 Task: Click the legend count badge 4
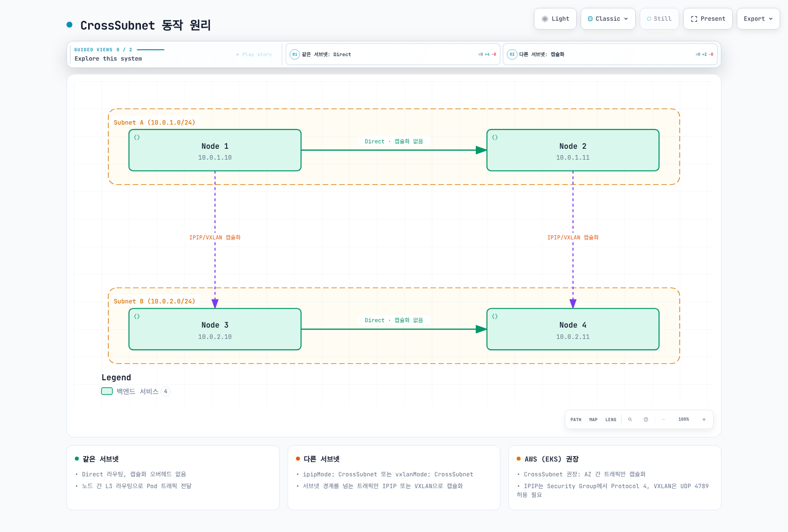pyautogui.click(x=166, y=392)
